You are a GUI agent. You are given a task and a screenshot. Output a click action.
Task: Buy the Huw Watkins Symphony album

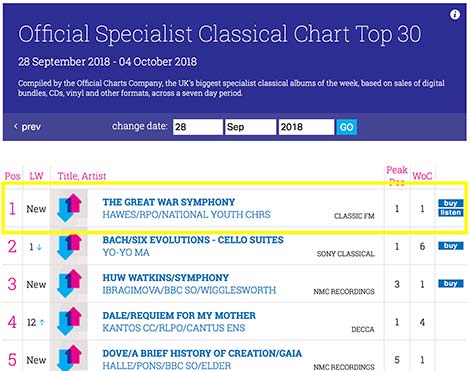coord(450,284)
